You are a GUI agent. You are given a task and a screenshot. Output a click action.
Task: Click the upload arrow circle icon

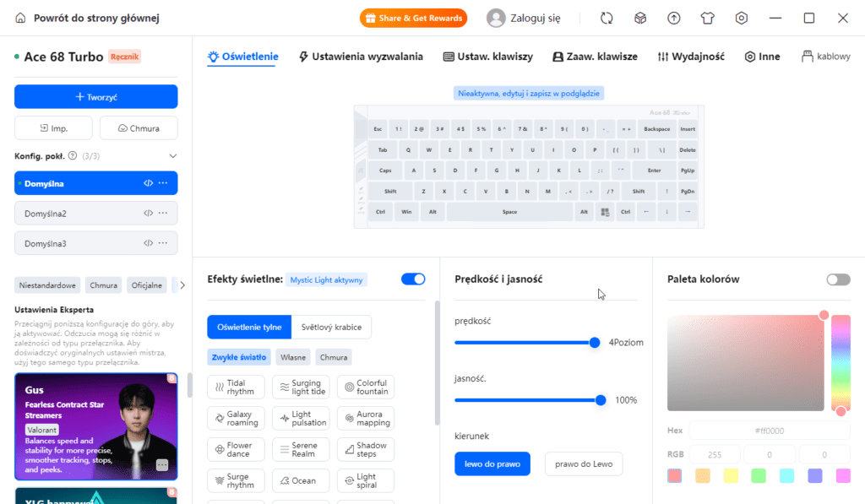pyautogui.click(x=674, y=18)
